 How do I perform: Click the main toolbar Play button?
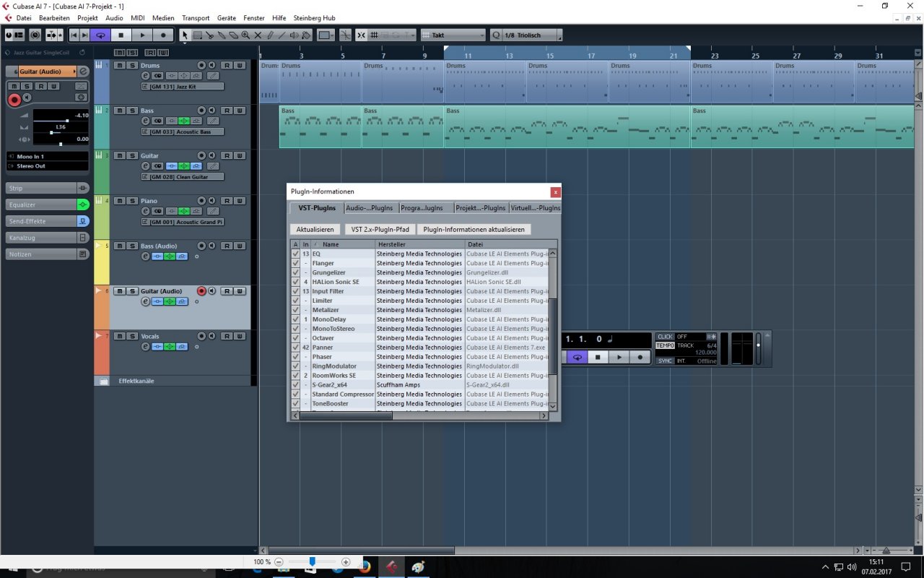142,35
